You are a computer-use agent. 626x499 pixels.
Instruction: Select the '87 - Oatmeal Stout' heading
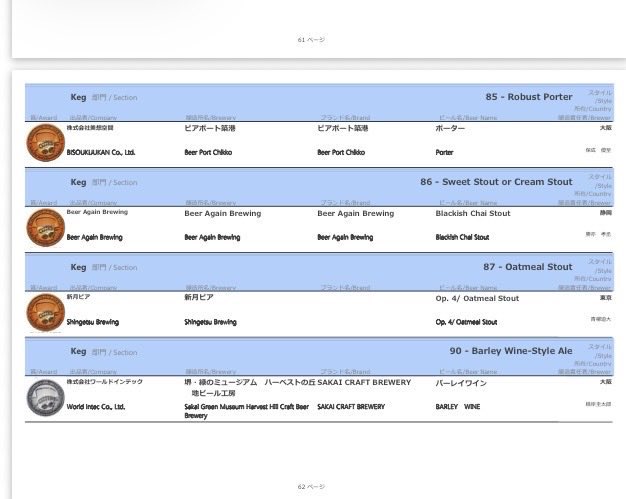click(527, 267)
